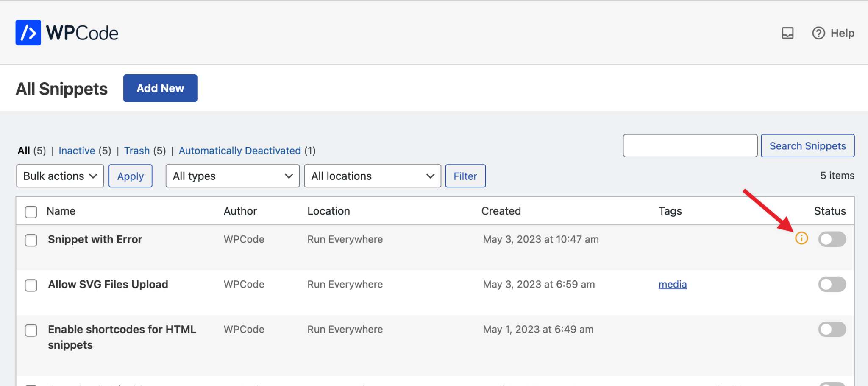
Task: Click the Search Snippets button
Action: (x=808, y=146)
